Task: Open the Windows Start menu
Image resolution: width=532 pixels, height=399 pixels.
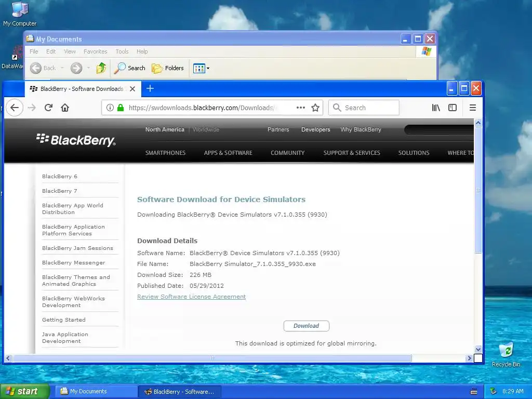Action: (x=25, y=391)
